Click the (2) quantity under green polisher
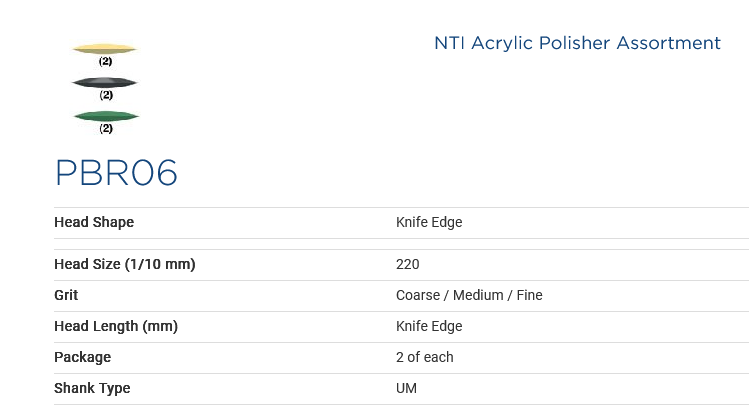Screen dimensions: 749x408 pyautogui.click(x=105, y=128)
